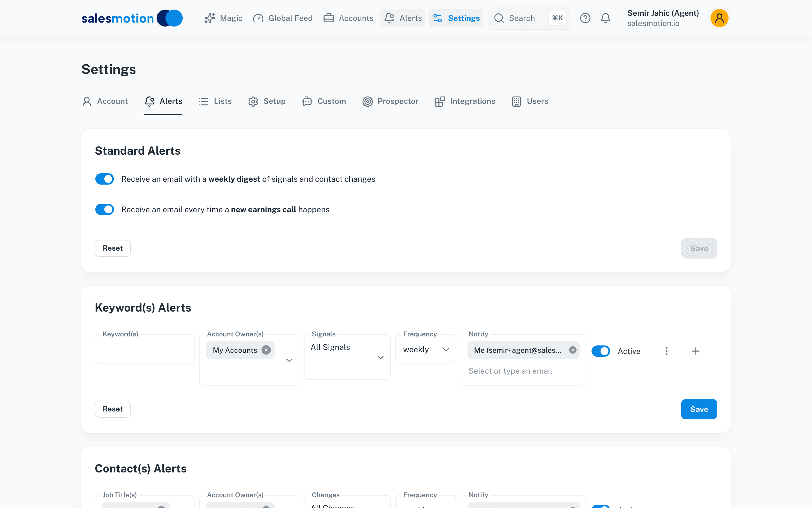This screenshot has width=812, height=508.
Task: Click the Accounts briefcase icon
Action: point(328,18)
